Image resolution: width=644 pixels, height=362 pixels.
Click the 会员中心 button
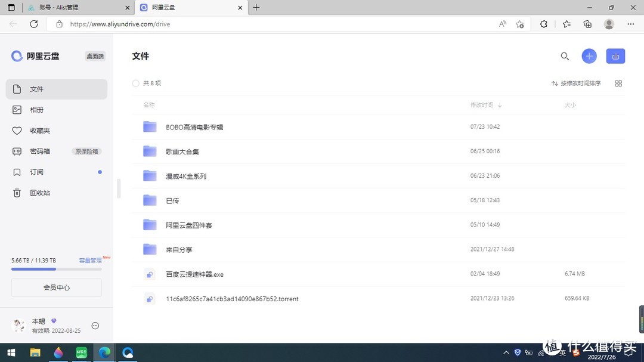point(57,287)
